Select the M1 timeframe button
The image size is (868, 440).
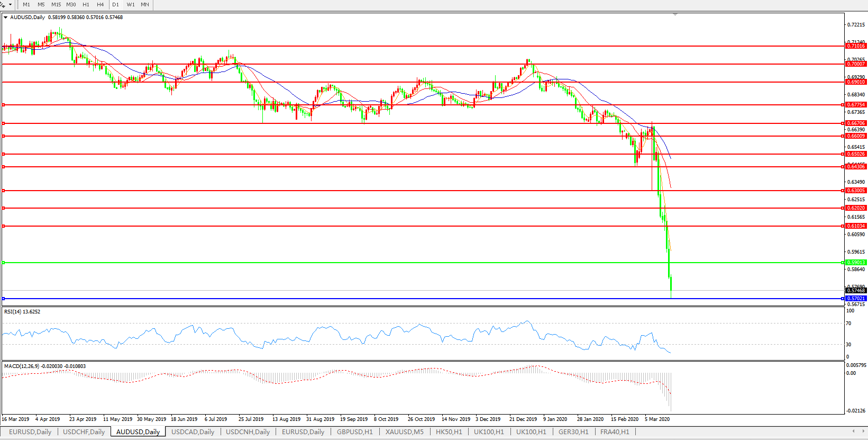point(26,5)
